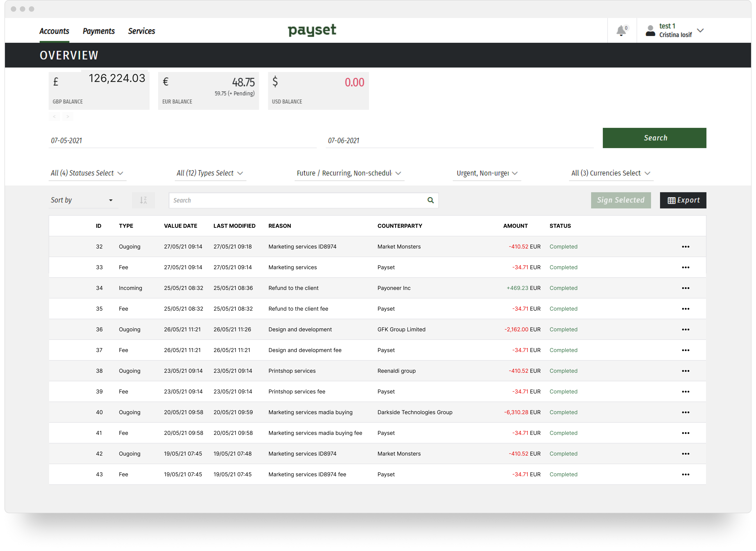Select the GBP balance card
The image size is (756, 551).
coord(99,91)
